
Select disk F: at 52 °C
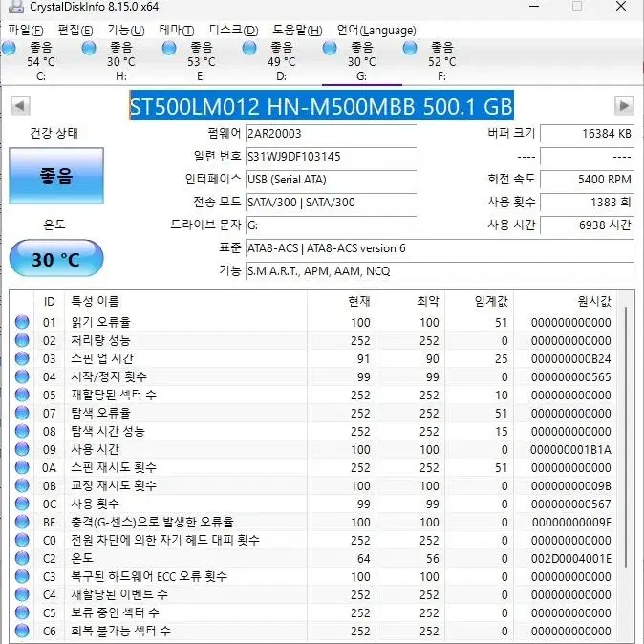[442, 61]
